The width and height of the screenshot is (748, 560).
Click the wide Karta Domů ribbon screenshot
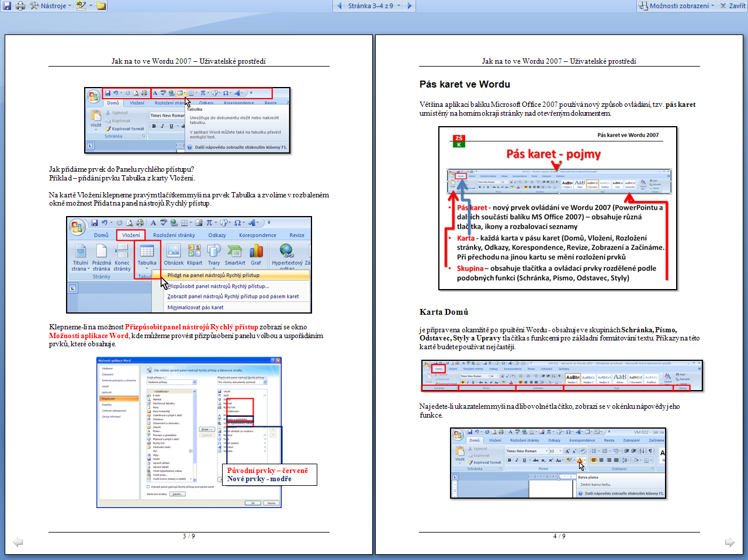click(562, 376)
